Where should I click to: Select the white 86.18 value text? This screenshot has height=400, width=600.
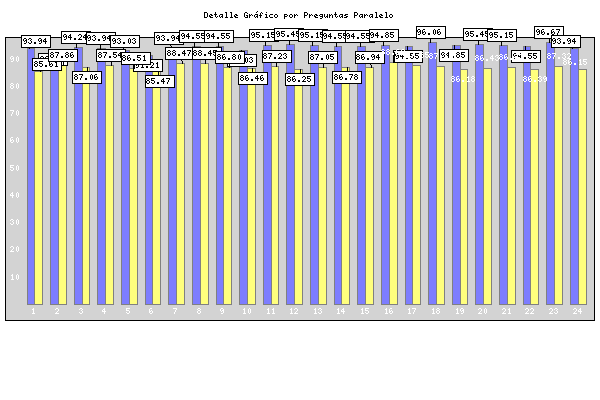point(463,79)
